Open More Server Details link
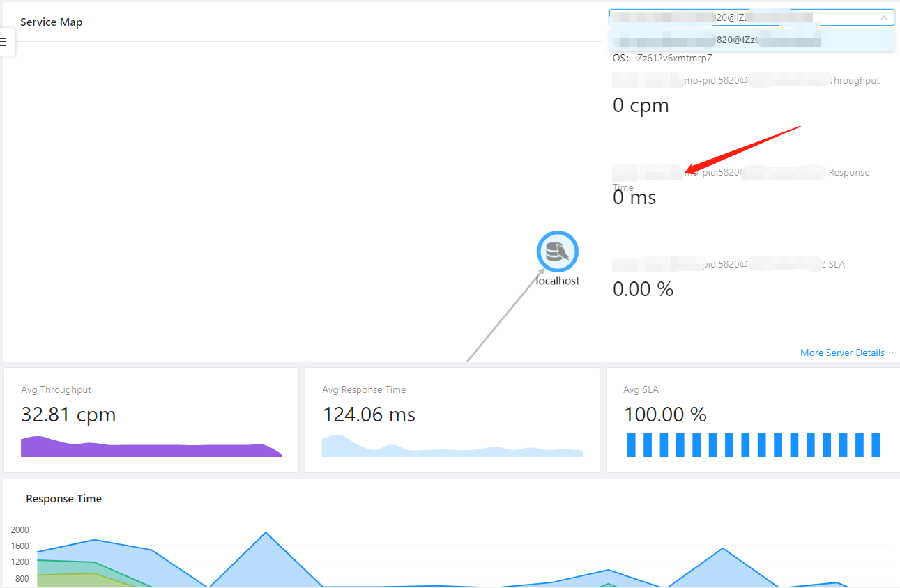Screen dimensions: 900x588 pos(844,353)
